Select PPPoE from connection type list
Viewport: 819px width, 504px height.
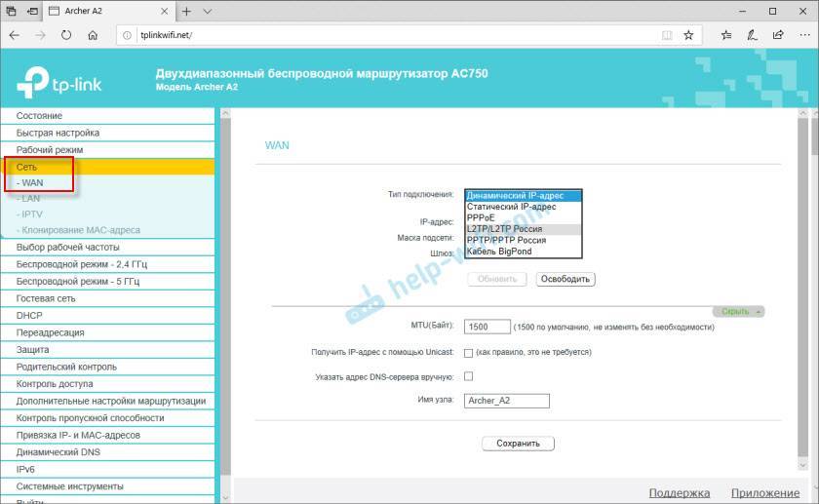[483, 218]
